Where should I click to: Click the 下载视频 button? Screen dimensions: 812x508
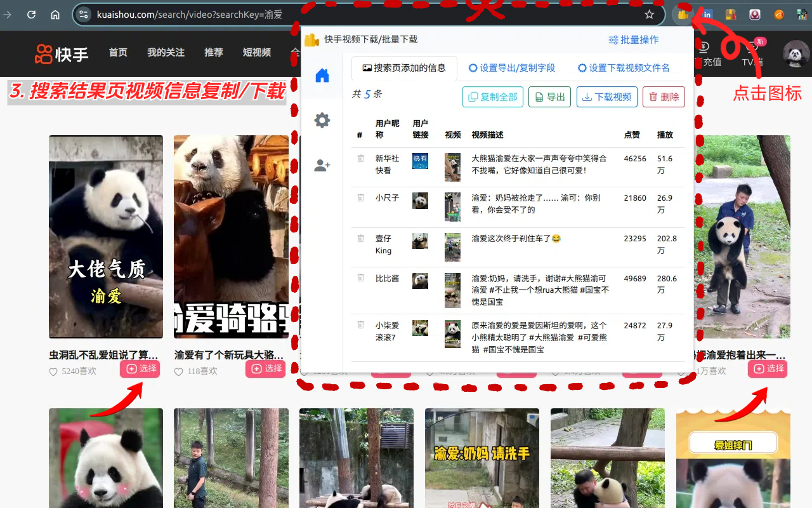coord(607,97)
